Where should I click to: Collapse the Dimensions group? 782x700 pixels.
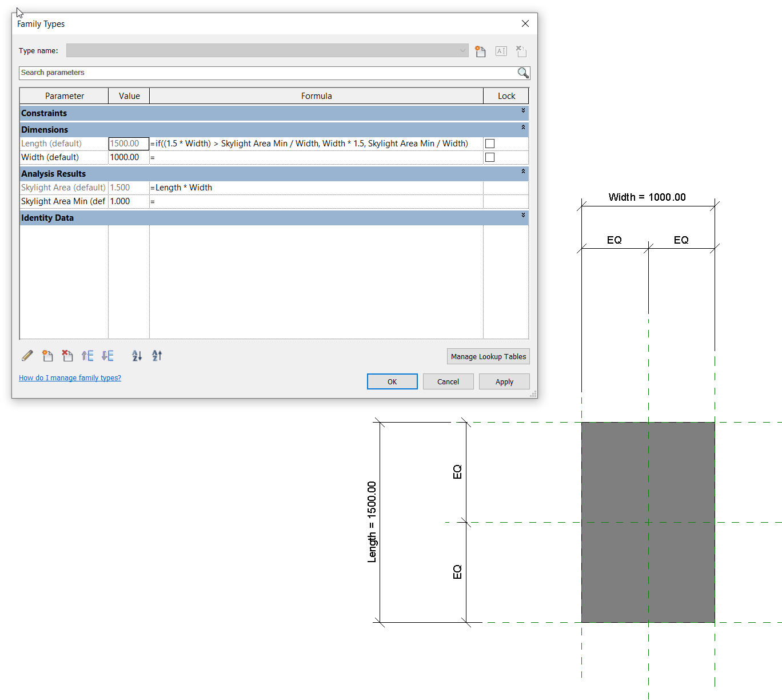(523, 128)
